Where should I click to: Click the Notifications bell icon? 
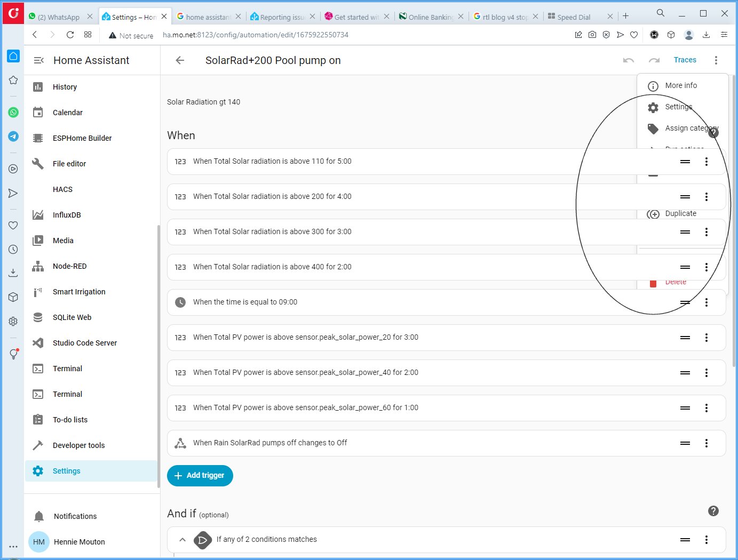39,516
